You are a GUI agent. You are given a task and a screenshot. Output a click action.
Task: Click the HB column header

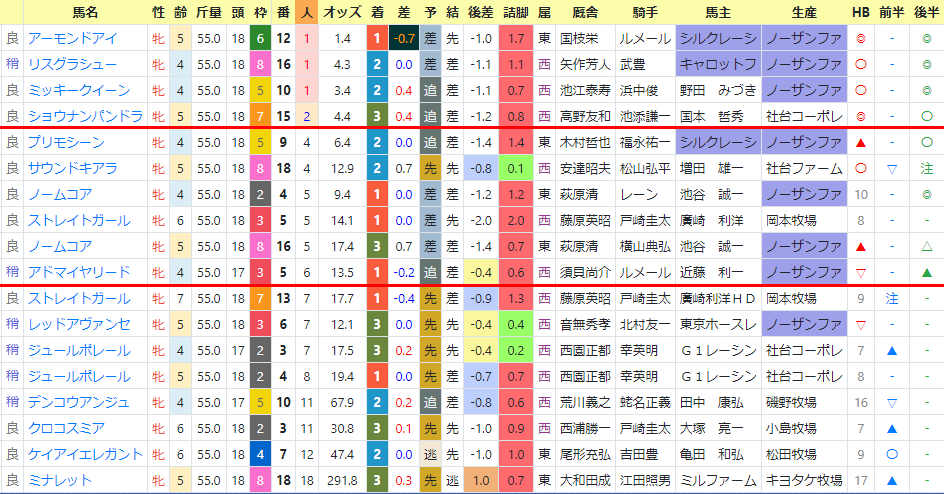point(861,12)
